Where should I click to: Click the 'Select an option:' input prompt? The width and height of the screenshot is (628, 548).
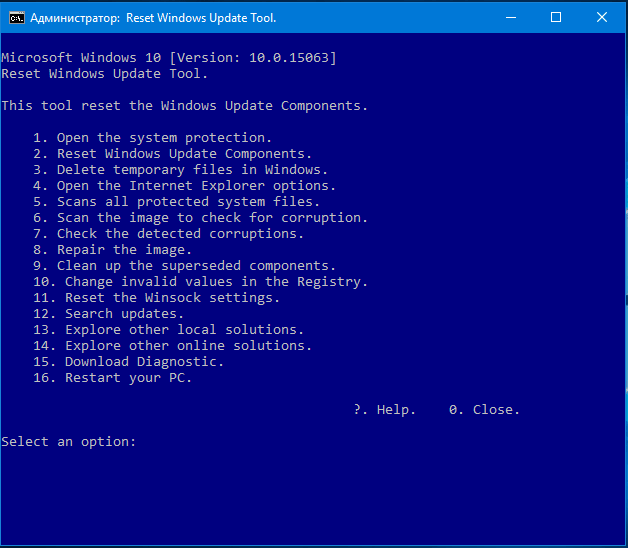click(x=69, y=442)
